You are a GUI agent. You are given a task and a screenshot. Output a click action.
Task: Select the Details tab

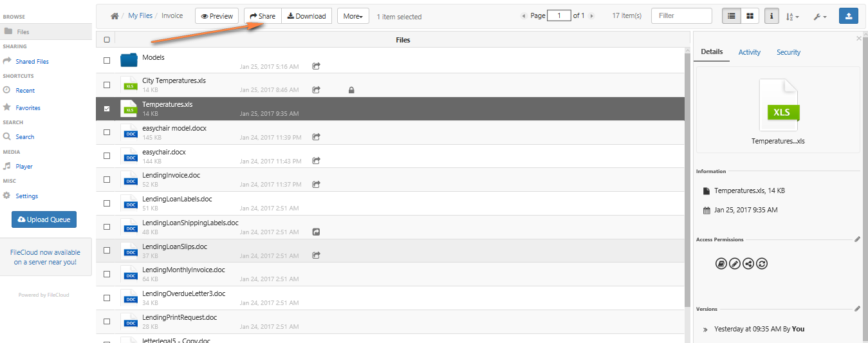[x=712, y=51]
